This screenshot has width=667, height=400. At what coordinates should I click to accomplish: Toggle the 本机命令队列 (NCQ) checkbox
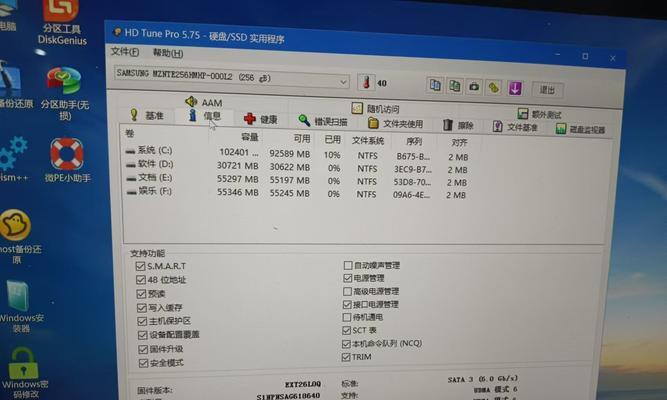coord(346,343)
